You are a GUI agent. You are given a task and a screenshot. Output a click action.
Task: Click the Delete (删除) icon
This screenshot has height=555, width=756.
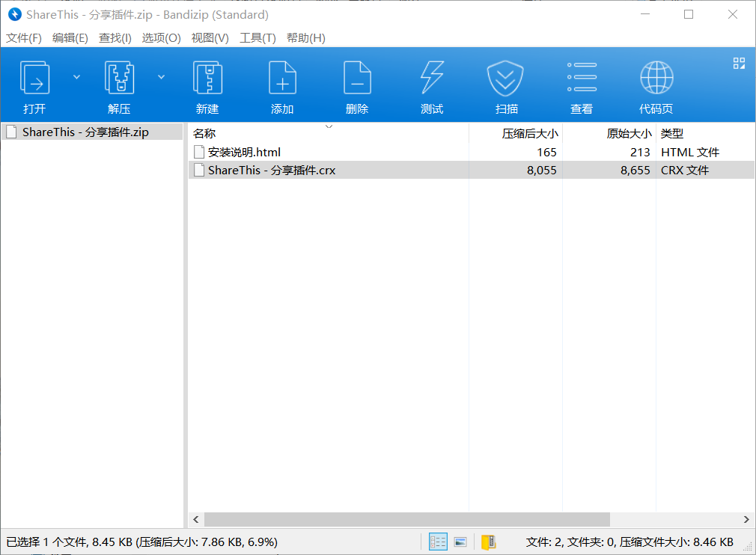(x=357, y=78)
